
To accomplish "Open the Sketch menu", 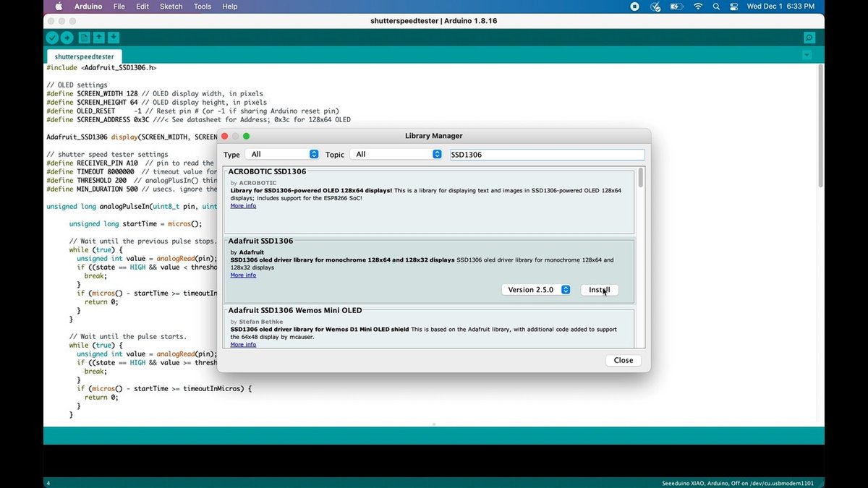I will [x=171, y=7].
